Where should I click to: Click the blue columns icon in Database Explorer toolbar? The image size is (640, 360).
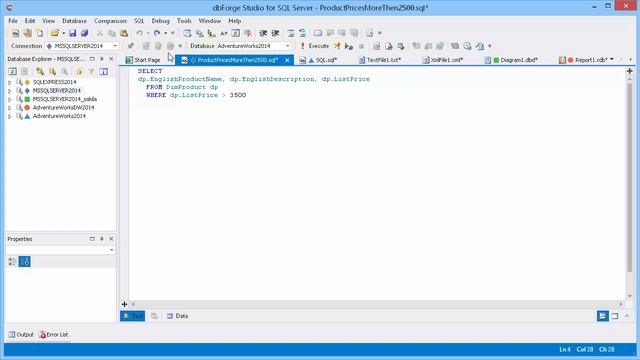point(104,72)
